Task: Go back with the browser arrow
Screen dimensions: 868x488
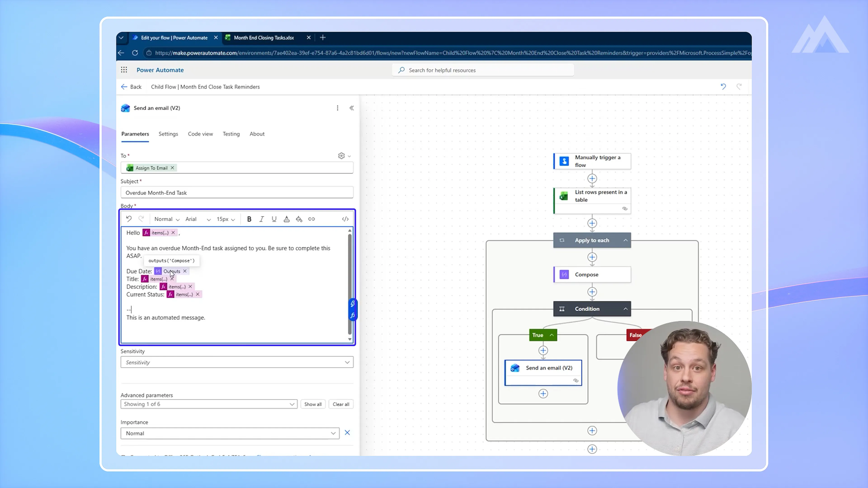Action: click(x=121, y=53)
